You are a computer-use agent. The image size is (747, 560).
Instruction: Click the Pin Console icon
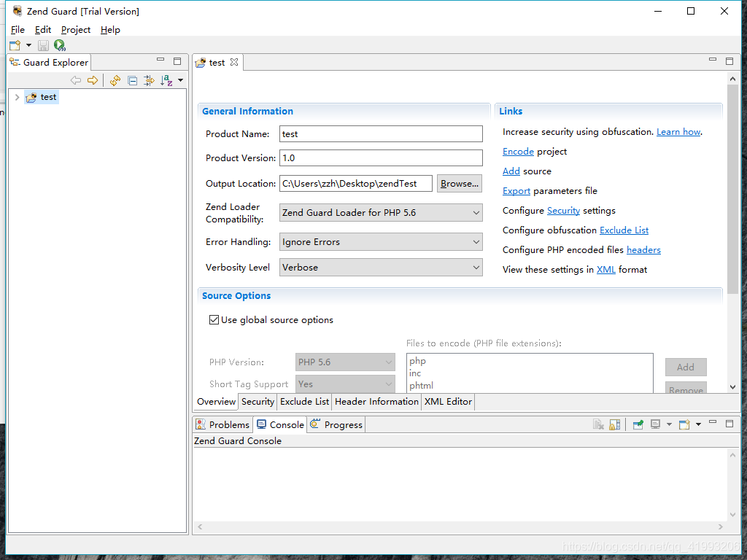[638, 424]
